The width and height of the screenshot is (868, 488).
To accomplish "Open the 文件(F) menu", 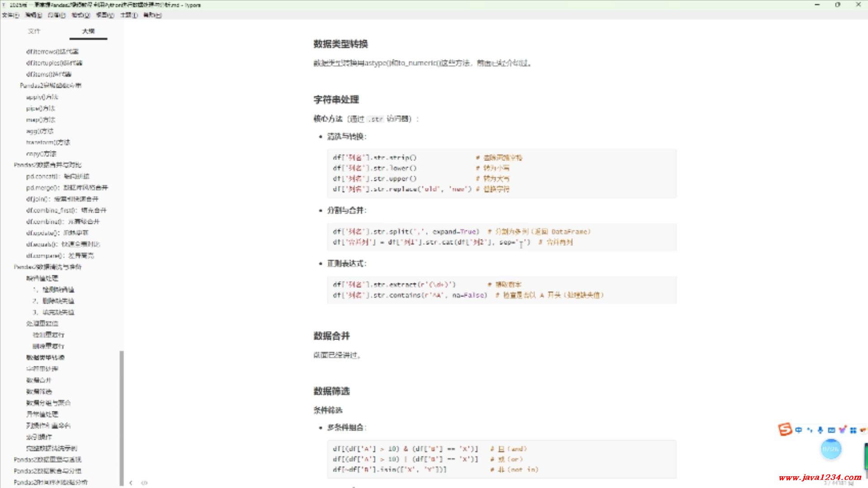I will 10,15.
